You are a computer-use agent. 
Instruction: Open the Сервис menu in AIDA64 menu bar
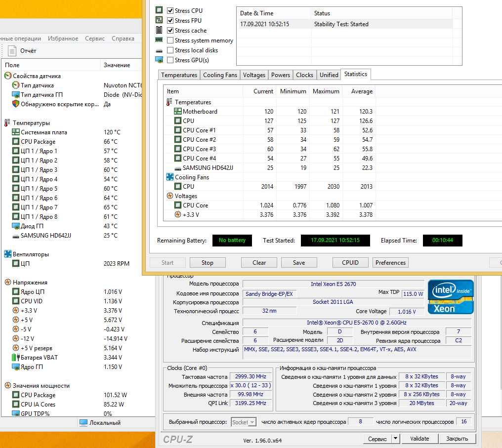coord(95,39)
